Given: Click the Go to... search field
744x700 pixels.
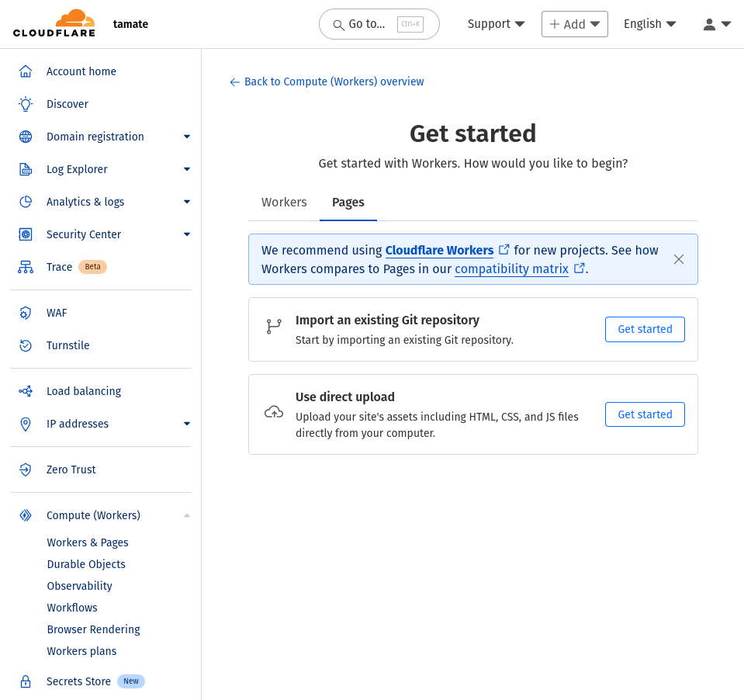Looking at the screenshot, I should pyautogui.click(x=379, y=24).
